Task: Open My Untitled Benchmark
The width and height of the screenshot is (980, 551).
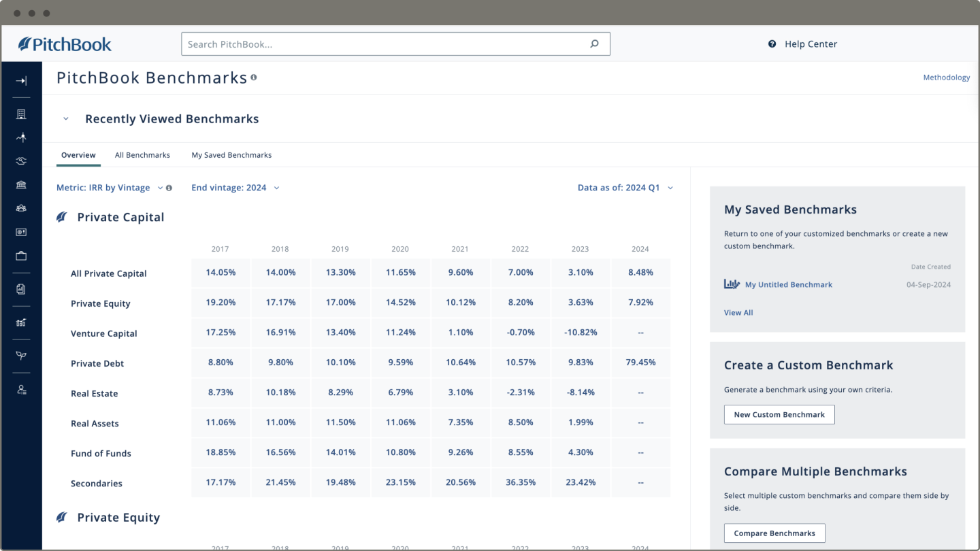Action: tap(789, 285)
